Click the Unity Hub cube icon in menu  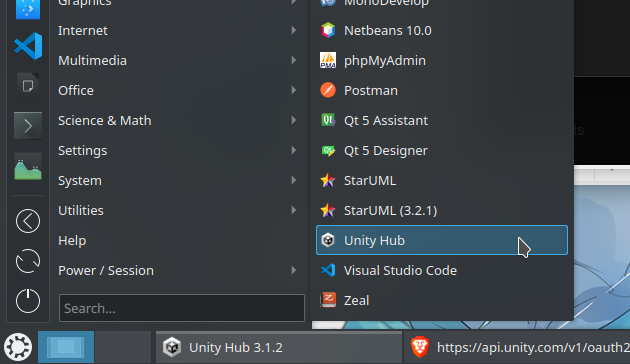(x=328, y=240)
